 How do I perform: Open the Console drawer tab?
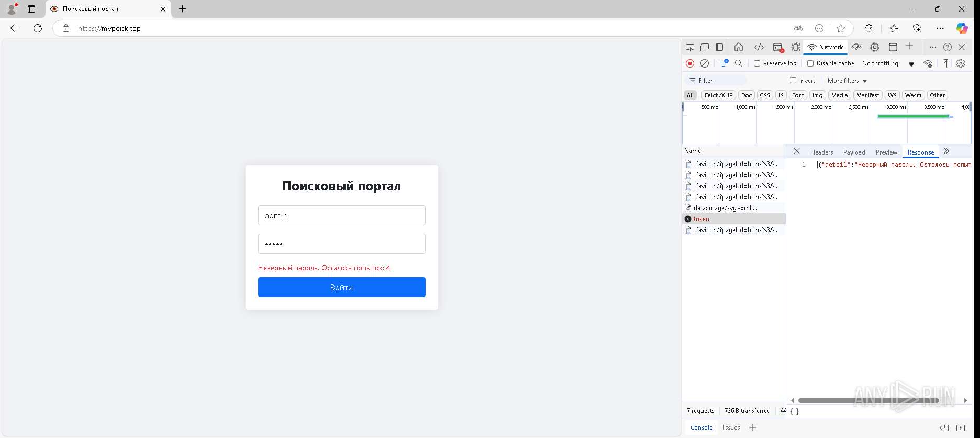(701, 428)
